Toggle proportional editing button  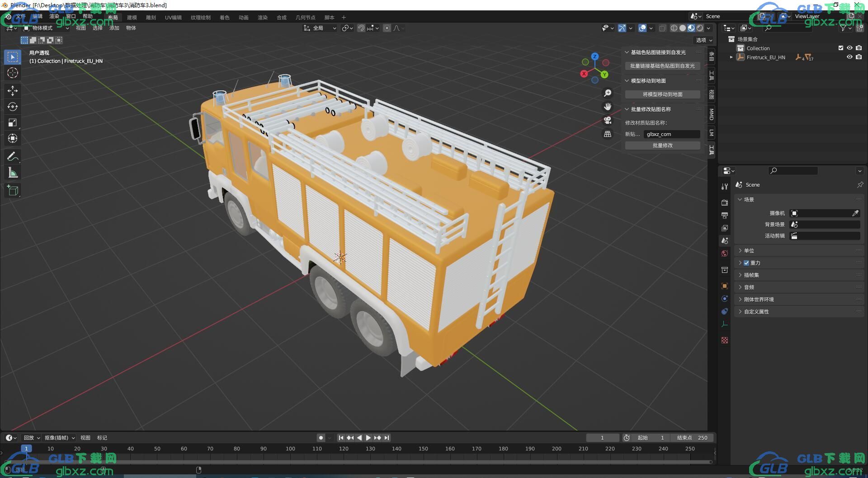click(x=387, y=28)
